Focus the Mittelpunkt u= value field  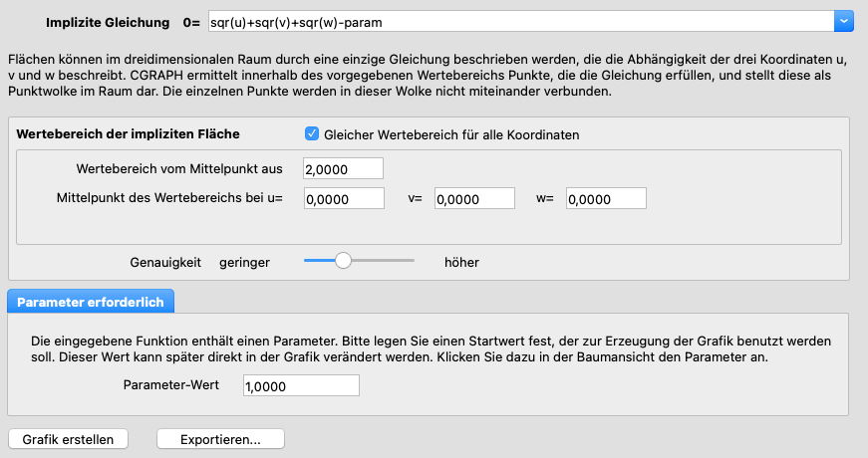pyautogui.click(x=344, y=199)
